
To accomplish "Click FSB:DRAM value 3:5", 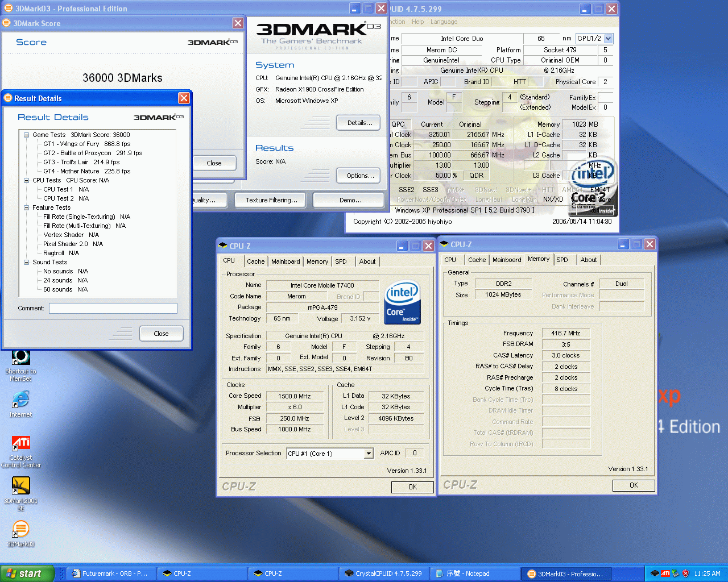I will click(566, 344).
